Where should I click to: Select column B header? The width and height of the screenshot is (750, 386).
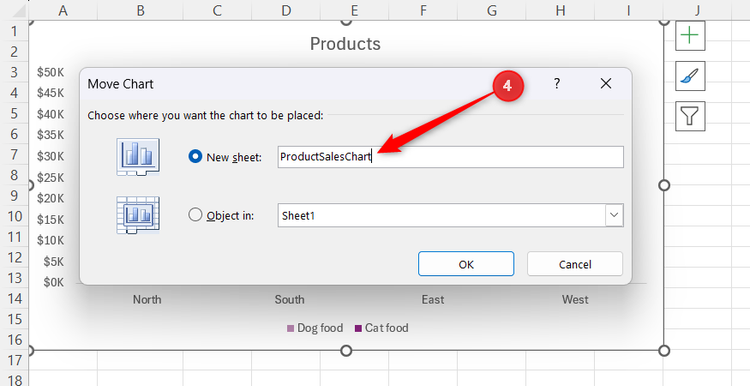(x=140, y=10)
